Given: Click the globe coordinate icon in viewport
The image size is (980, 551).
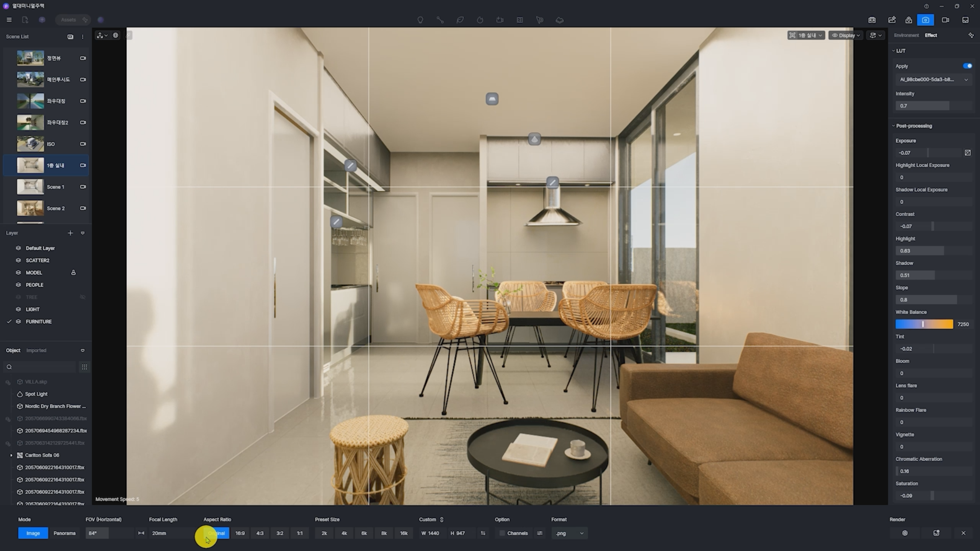Looking at the screenshot, I should point(115,35).
